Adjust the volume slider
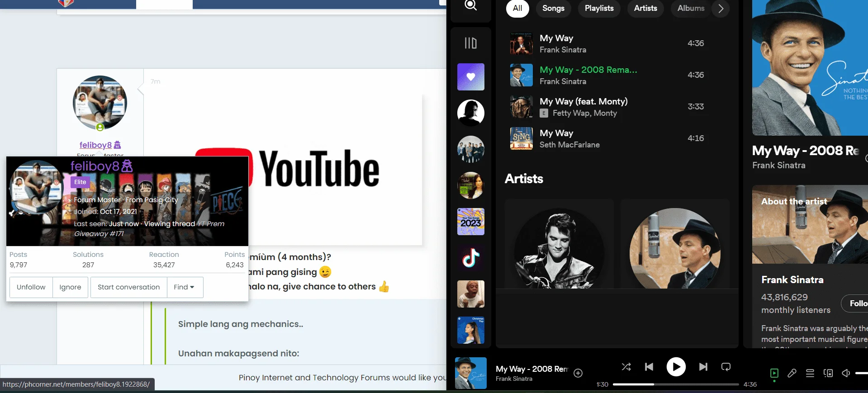This screenshot has height=393, width=868. pyautogui.click(x=862, y=373)
